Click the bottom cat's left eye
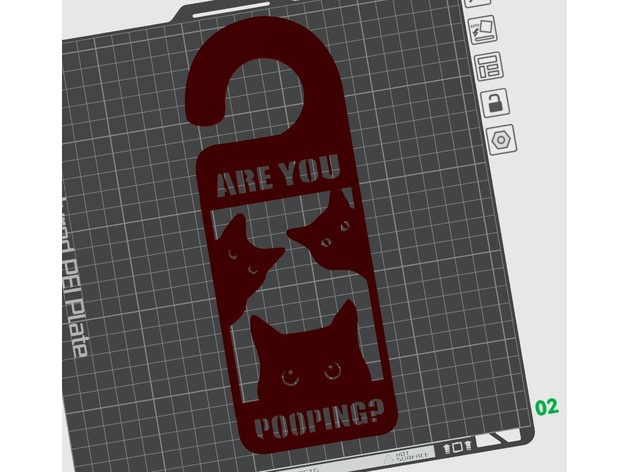 tap(289, 377)
